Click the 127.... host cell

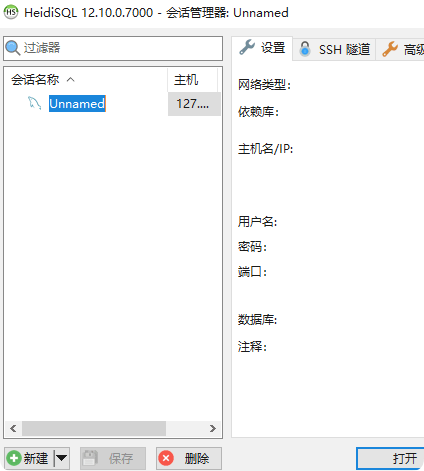194,104
